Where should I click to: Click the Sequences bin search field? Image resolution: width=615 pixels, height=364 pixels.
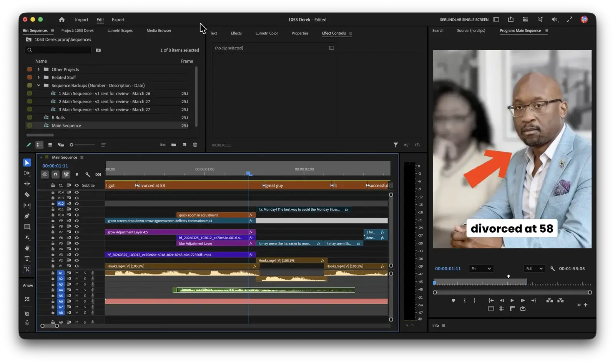(x=58, y=50)
